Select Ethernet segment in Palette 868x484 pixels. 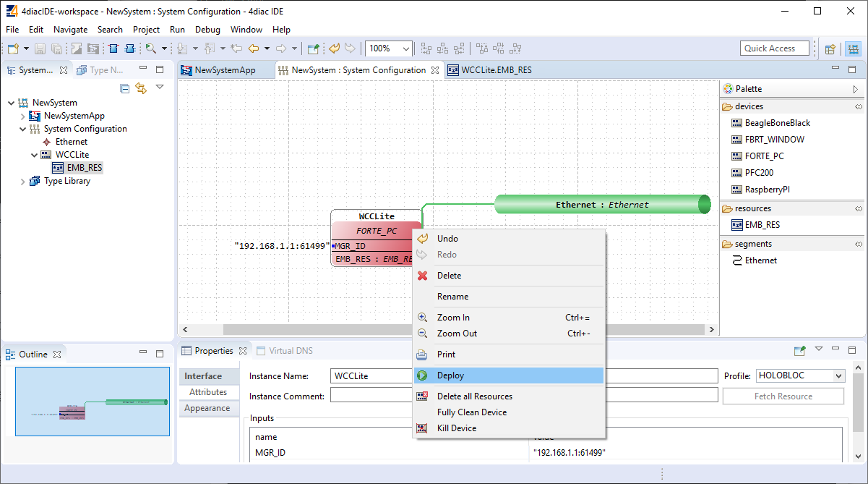754,260
